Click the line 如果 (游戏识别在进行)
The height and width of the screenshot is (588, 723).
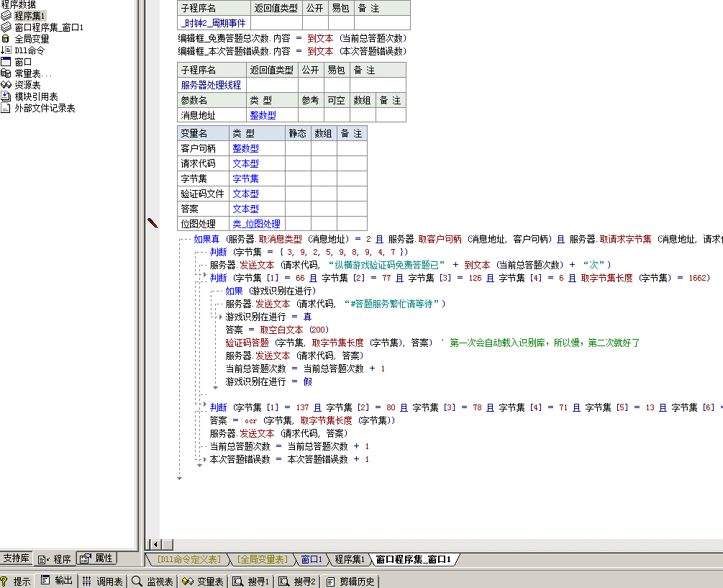point(270,291)
